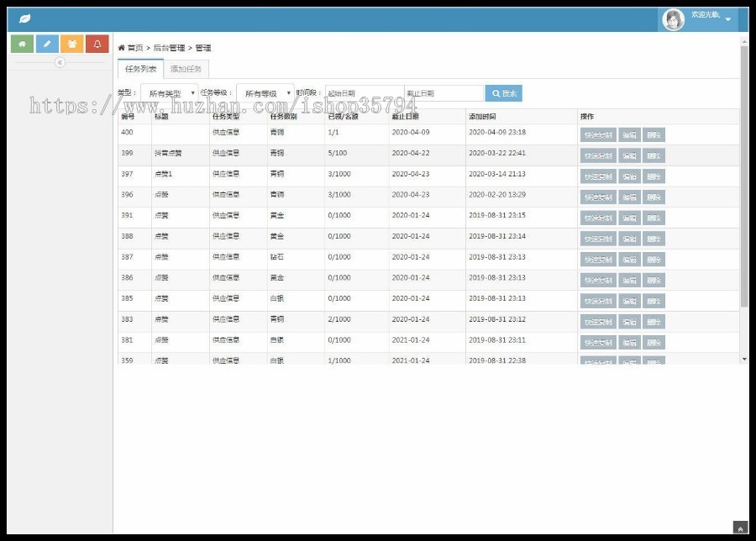Viewport: 756px width, 541px height.
Task: Click the scroll-to-top arrow icon
Action: tap(740, 528)
